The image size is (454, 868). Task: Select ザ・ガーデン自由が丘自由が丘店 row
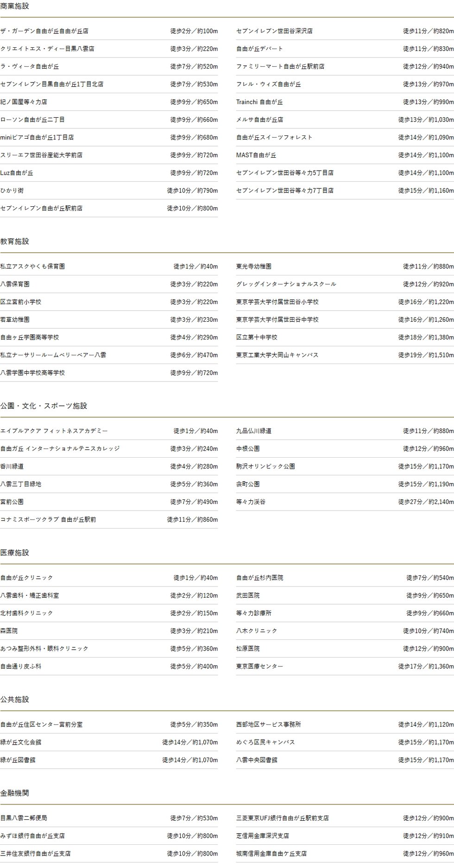[109, 31]
